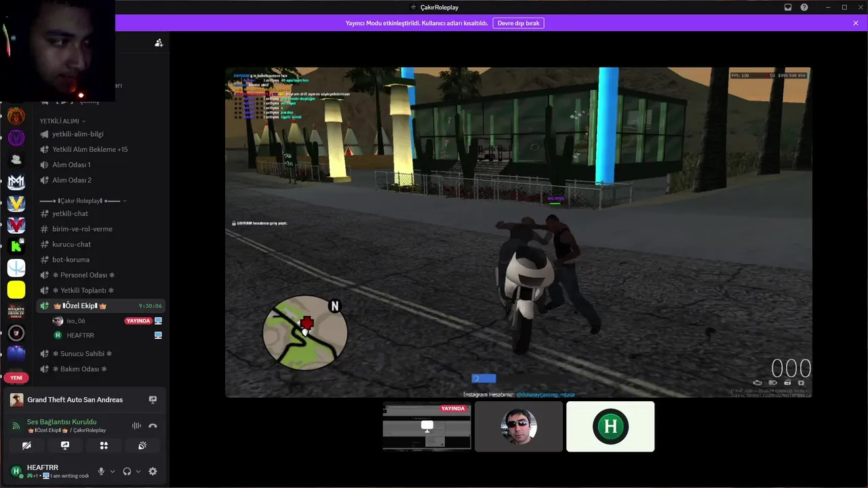Click user iso_06 in voice channel

click(75, 321)
